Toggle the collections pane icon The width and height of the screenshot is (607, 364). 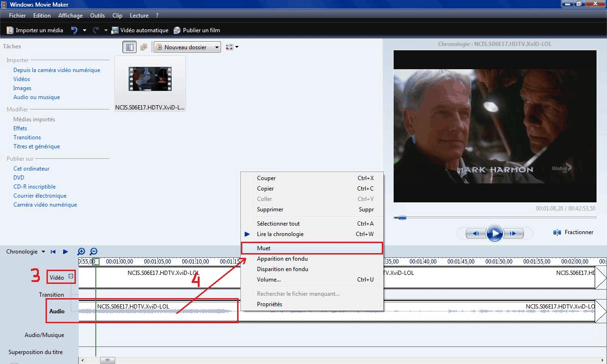tap(144, 47)
